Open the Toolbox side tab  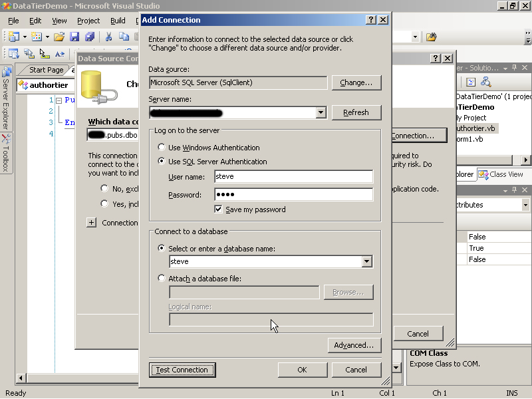point(6,153)
